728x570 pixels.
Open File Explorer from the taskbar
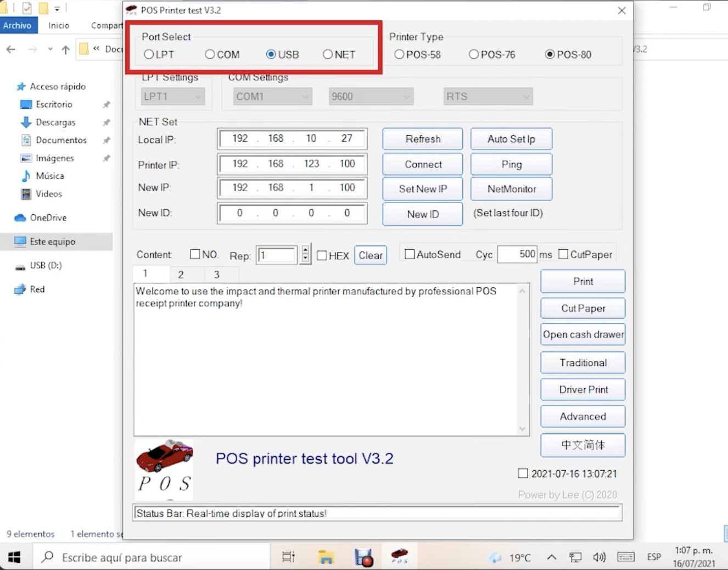(326, 557)
